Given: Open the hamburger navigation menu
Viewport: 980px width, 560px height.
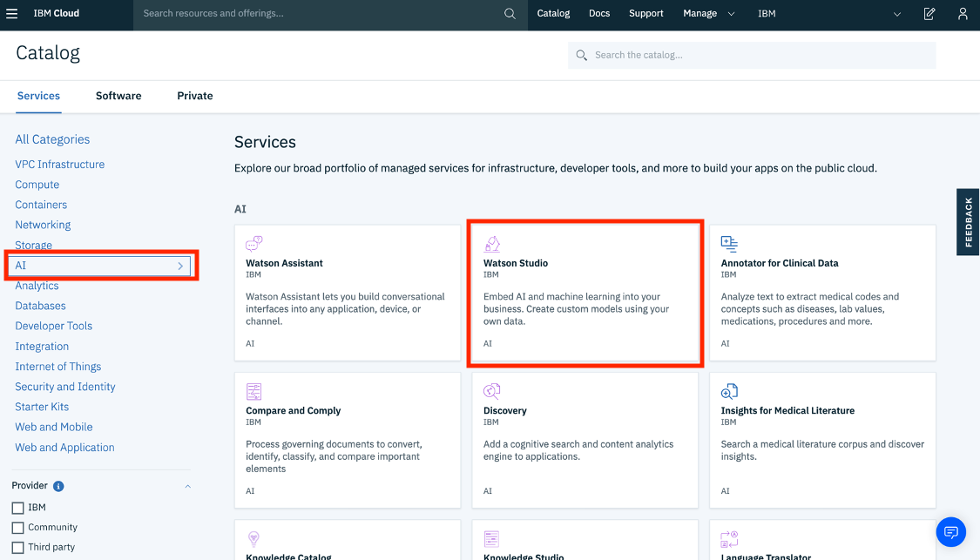Looking at the screenshot, I should point(12,13).
